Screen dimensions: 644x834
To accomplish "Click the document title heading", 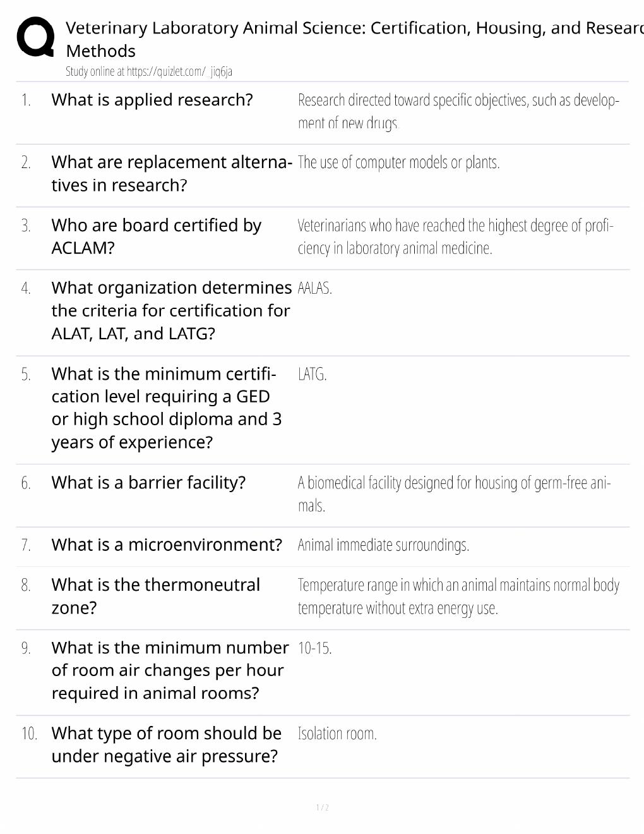I will (354, 39).
